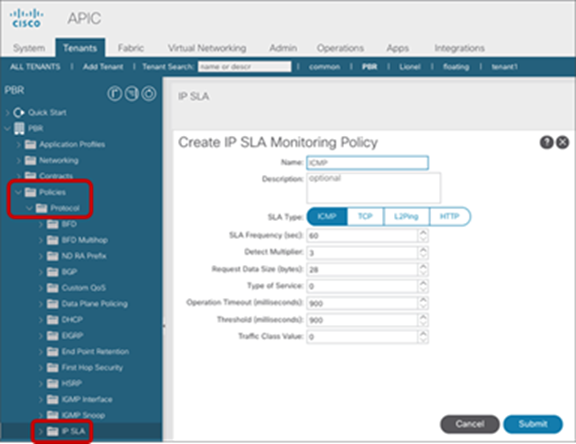The width and height of the screenshot is (576, 444).
Task: Select HTTP as SLA Type
Action: (x=450, y=216)
